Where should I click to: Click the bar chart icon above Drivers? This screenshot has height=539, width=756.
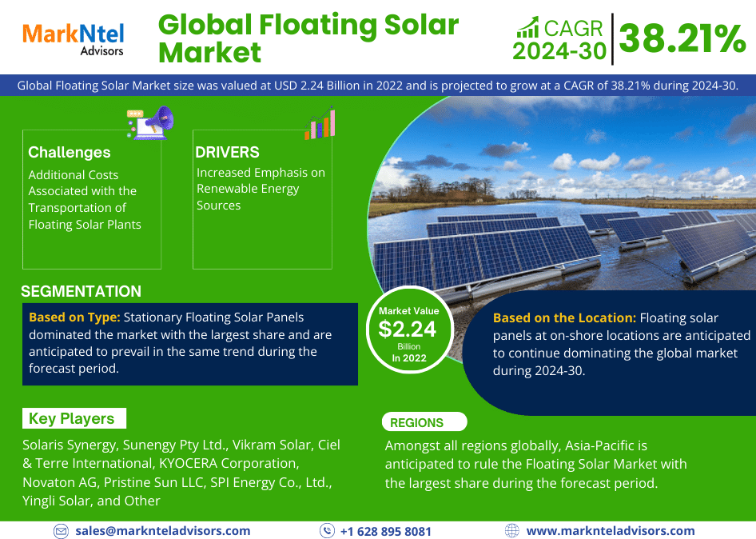tap(320, 123)
